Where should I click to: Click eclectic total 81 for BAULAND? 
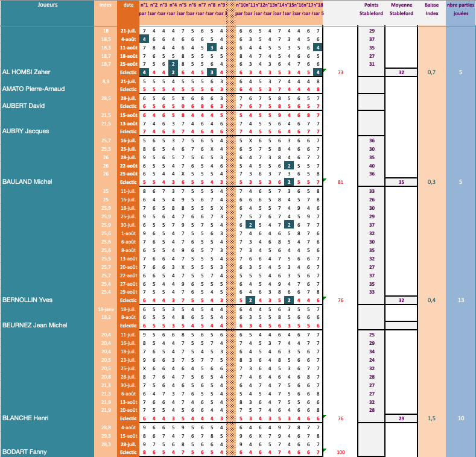click(x=340, y=182)
